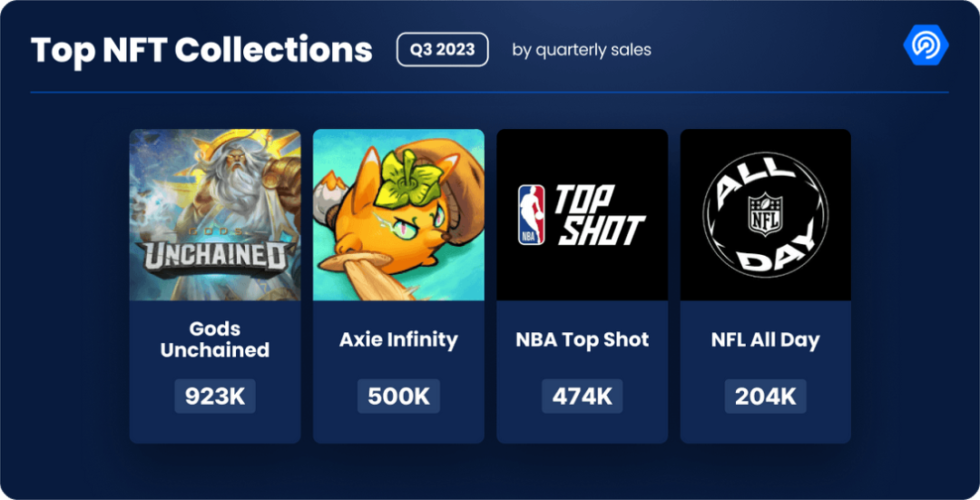Click the NBA Top Shot collection name

pos(582,340)
